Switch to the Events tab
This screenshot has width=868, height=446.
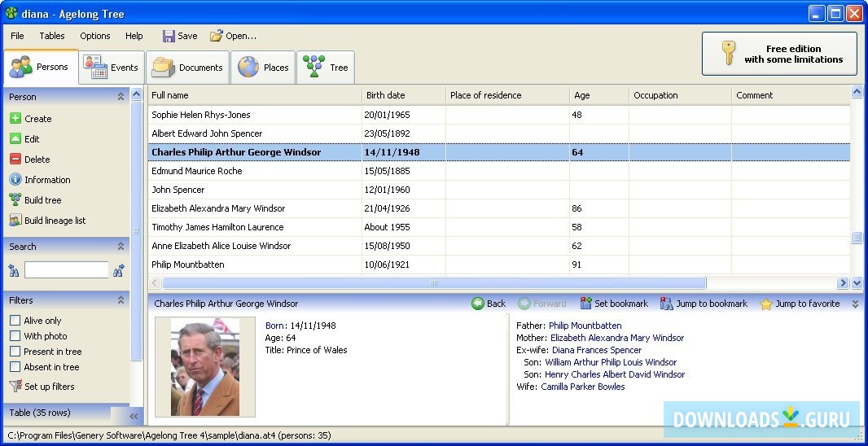click(x=112, y=68)
